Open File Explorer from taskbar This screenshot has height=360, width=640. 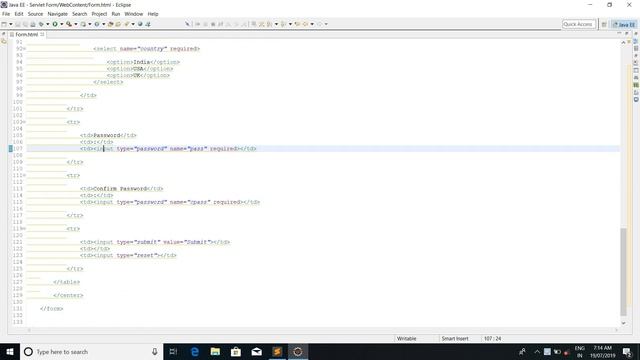tap(215, 352)
